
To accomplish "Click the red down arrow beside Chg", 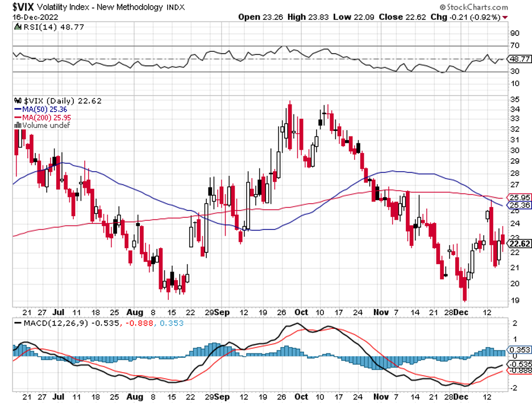I will tap(505, 17).
